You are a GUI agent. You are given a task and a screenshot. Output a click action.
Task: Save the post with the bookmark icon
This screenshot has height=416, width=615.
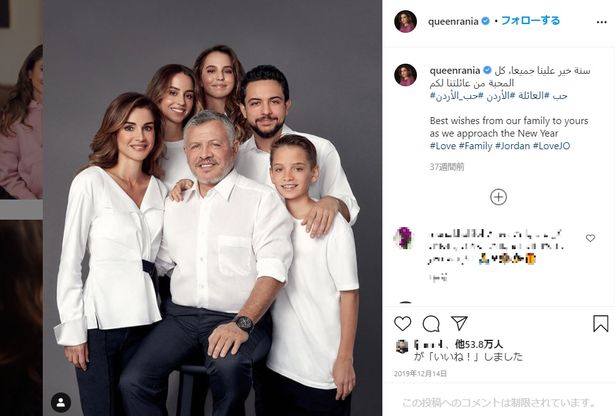coord(600,323)
